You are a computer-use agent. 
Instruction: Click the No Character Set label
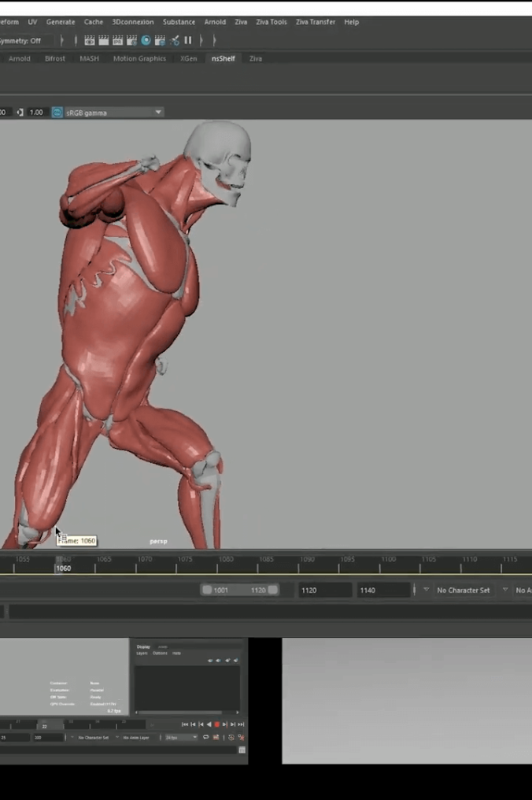pyautogui.click(x=464, y=591)
